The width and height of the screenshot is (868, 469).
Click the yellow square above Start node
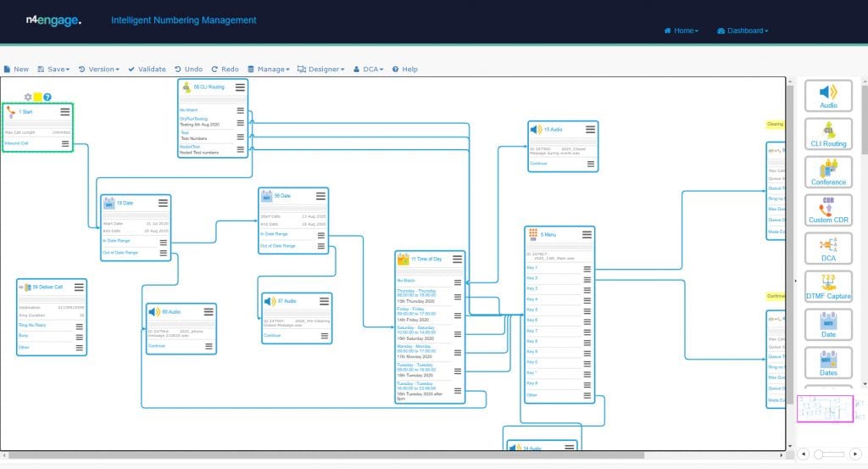tap(37, 97)
